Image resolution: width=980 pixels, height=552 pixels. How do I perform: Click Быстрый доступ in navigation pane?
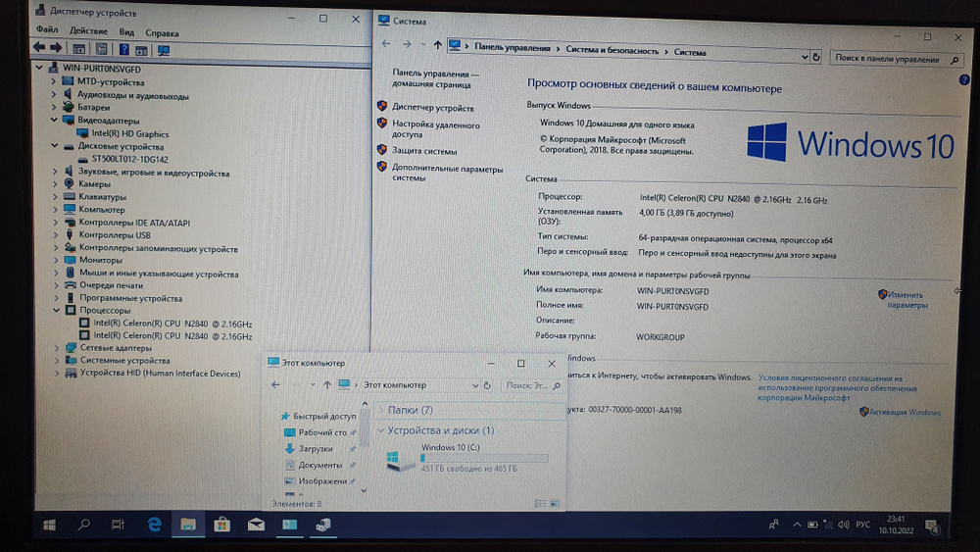(x=324, y=416)
